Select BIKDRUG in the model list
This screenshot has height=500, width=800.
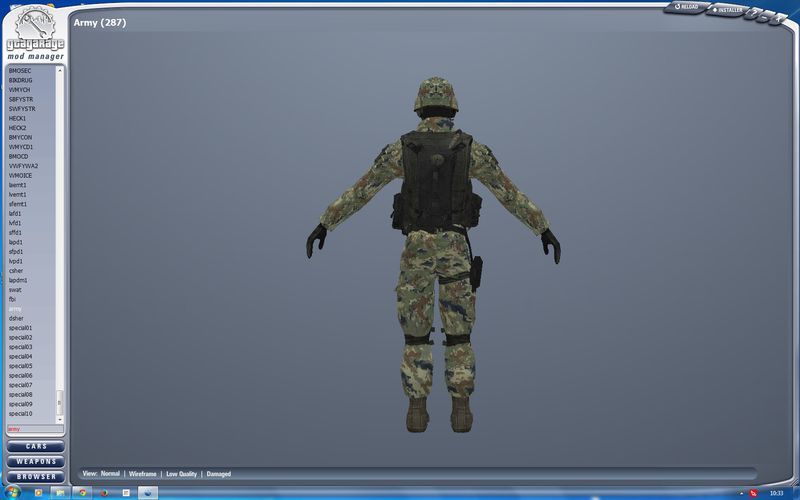point(20,81)
